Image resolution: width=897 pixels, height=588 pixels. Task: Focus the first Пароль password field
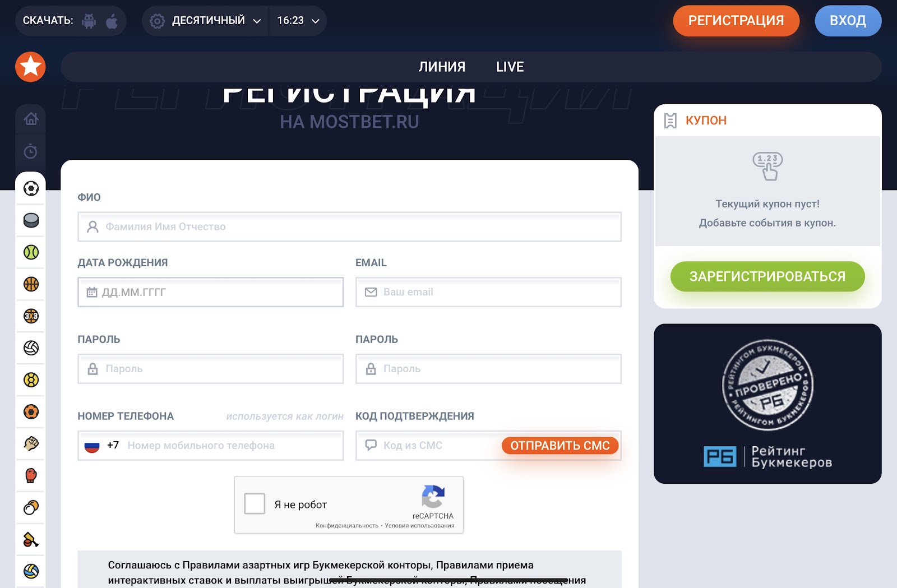210,369
